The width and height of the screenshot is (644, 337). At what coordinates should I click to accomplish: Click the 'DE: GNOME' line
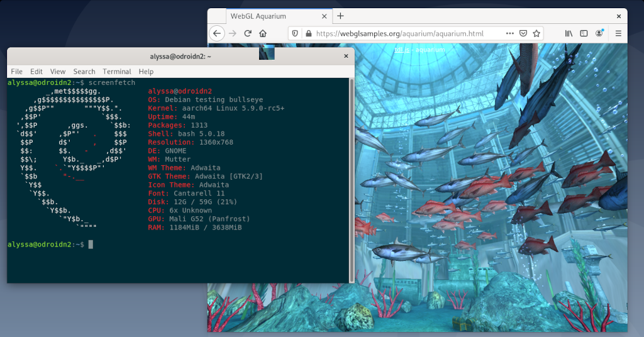tap(167, 151)
